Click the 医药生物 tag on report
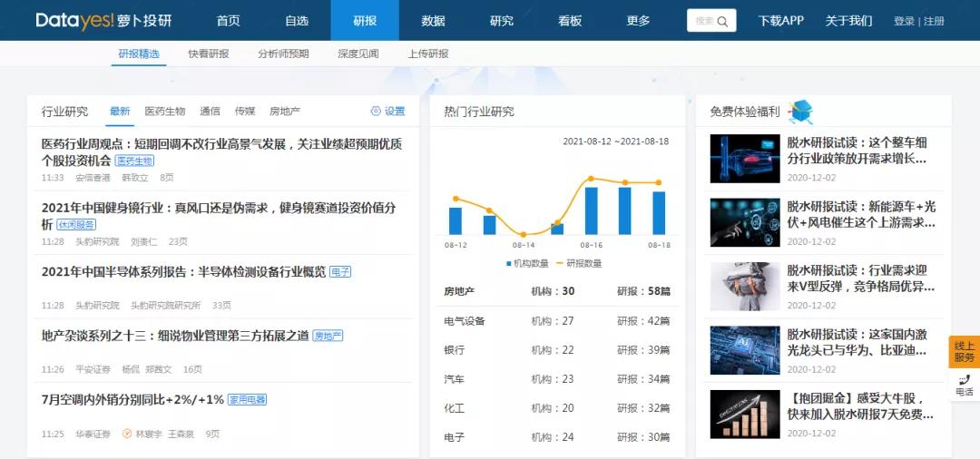Viewport: 980px width, 459px height. (134, 161)
